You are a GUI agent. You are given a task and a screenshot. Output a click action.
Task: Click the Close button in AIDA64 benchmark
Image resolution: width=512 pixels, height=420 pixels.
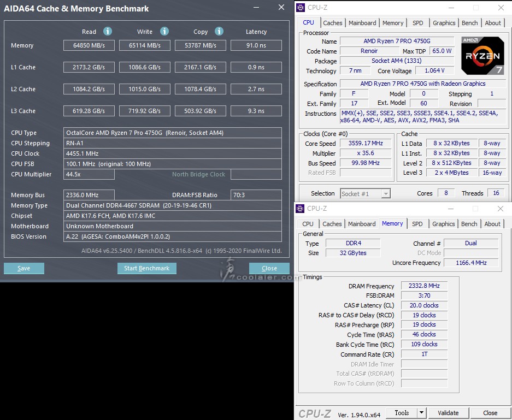[x=269, y=268]
